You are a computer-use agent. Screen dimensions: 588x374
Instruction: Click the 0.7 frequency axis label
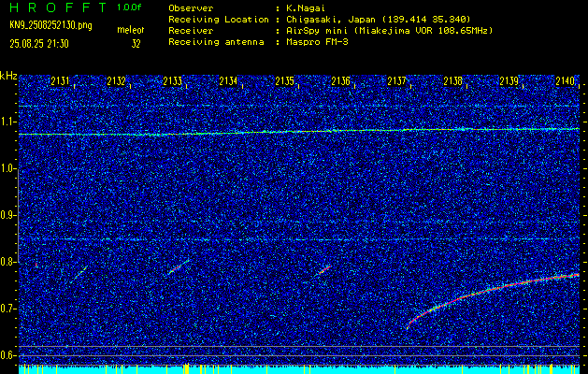tap(7, 309)
